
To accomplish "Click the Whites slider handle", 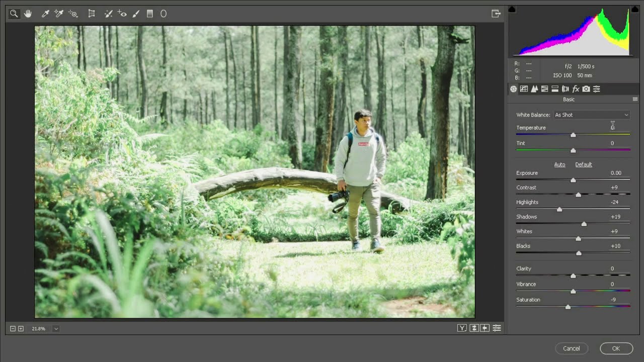I will [578, 238].
